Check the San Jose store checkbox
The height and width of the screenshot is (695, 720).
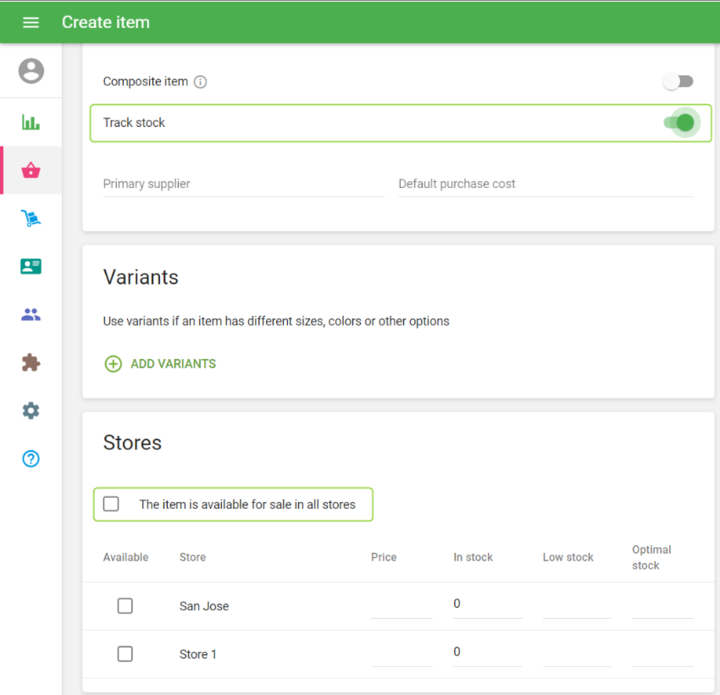click(x=125, y=606)
